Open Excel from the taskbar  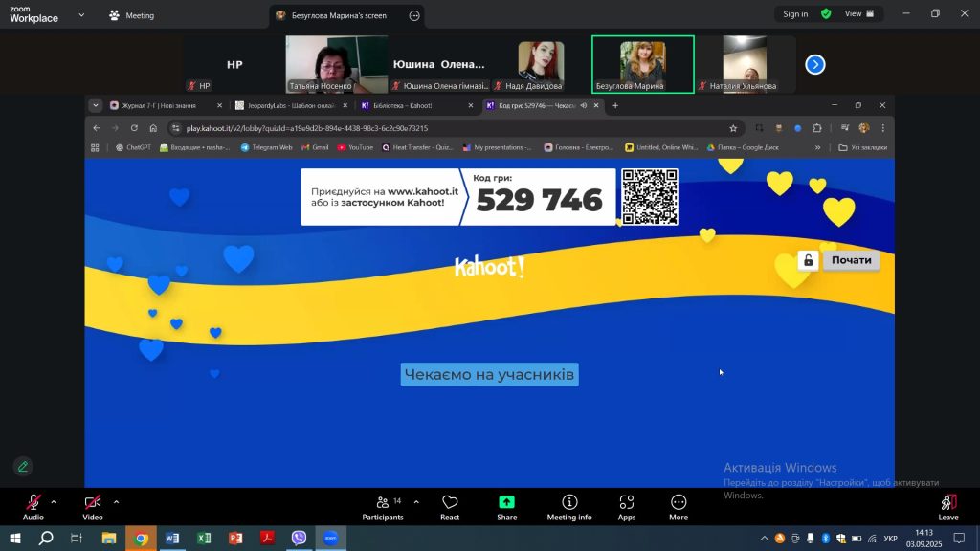(x=204, y=538)
